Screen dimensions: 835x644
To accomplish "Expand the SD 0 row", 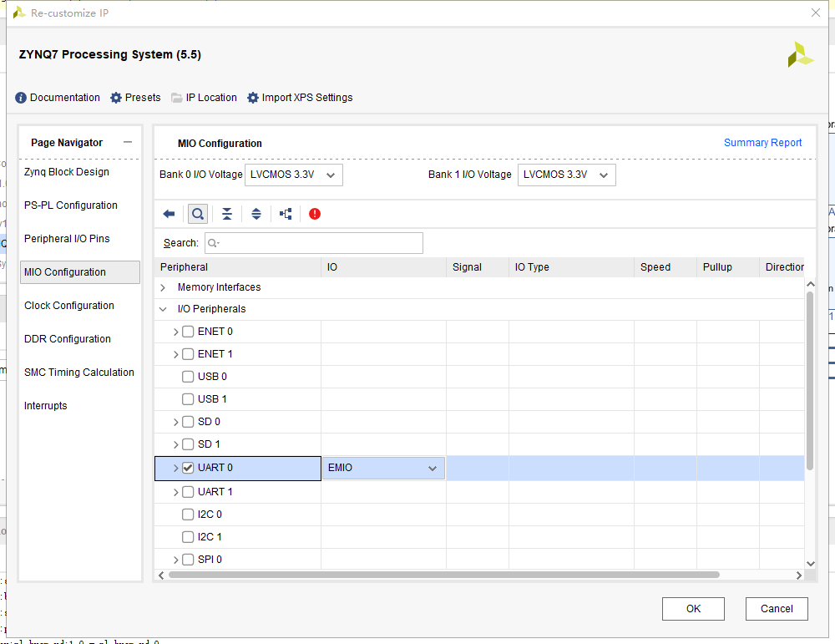I will click(175, 422).
